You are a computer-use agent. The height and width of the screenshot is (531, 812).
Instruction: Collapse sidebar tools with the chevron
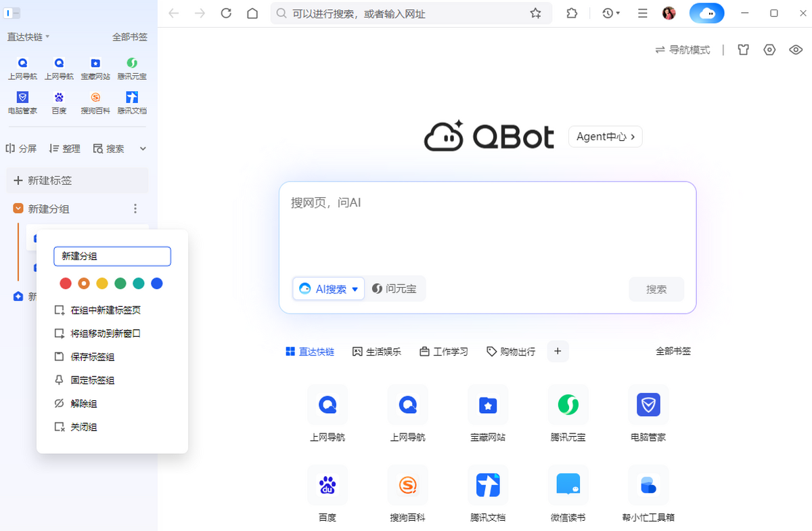142,148
